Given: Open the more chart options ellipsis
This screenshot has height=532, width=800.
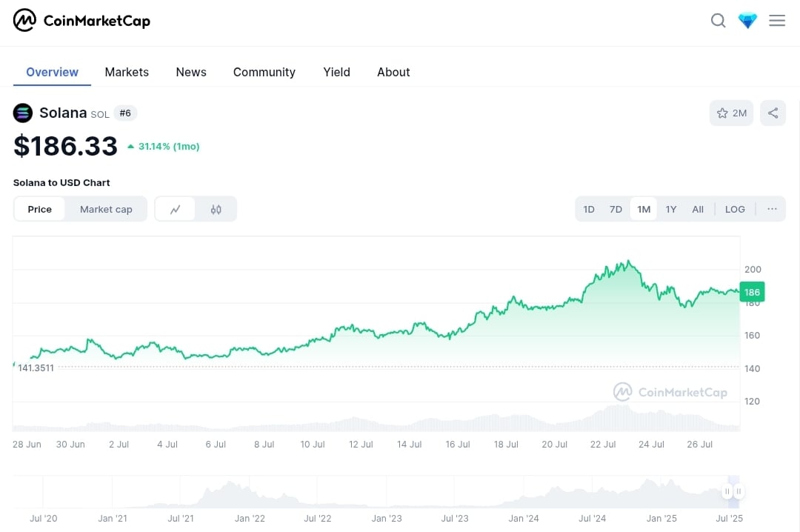Looking at the screenshot, I should pyautogui.click(x=772, y=209).
